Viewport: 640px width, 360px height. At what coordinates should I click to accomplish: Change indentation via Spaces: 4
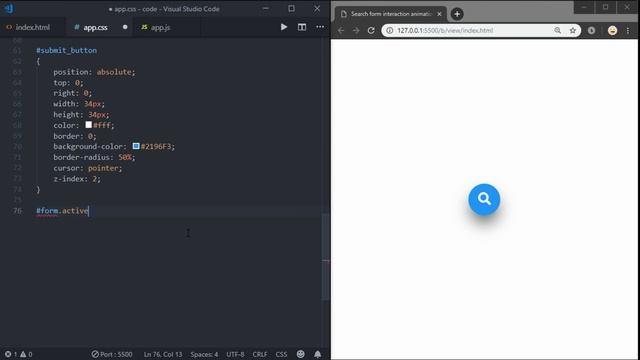[x=204, y=354]
